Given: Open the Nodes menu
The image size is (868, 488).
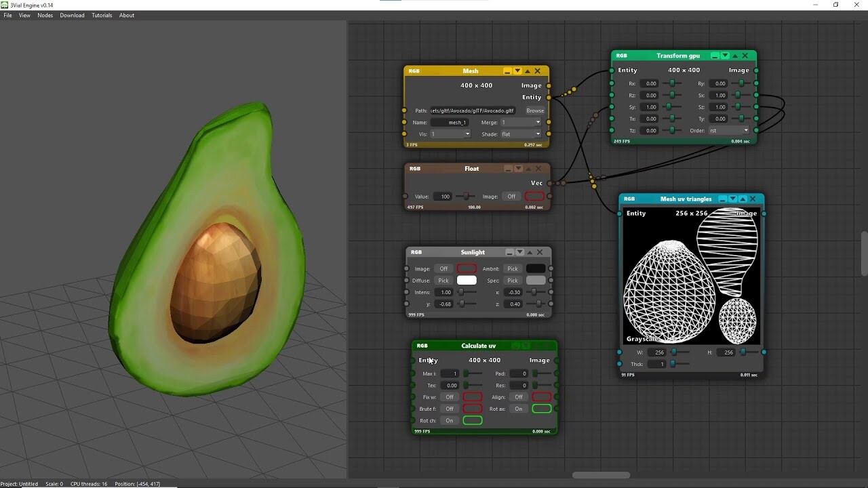Looking at the screenshot, I should [45, 15].
